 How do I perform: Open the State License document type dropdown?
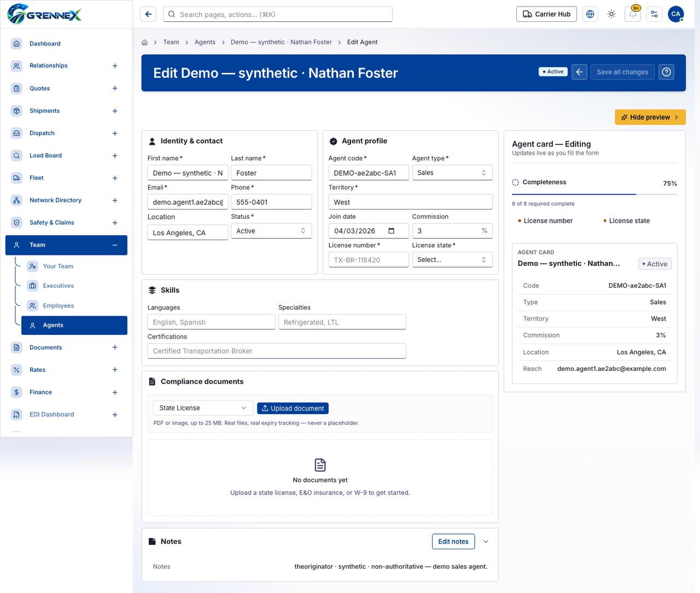(x=203, y=408)
